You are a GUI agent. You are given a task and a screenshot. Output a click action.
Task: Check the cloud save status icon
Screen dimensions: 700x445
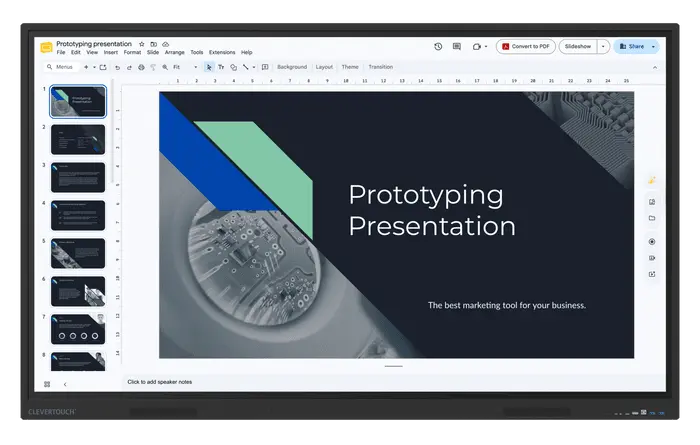[x=166, y=44]
